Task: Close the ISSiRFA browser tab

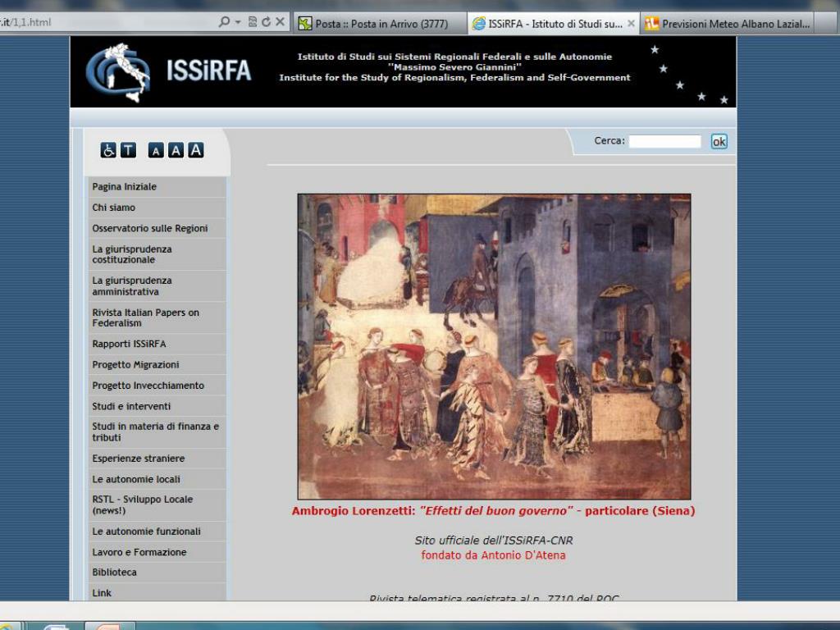Action: pyautogui.click(x=631, y=24)
